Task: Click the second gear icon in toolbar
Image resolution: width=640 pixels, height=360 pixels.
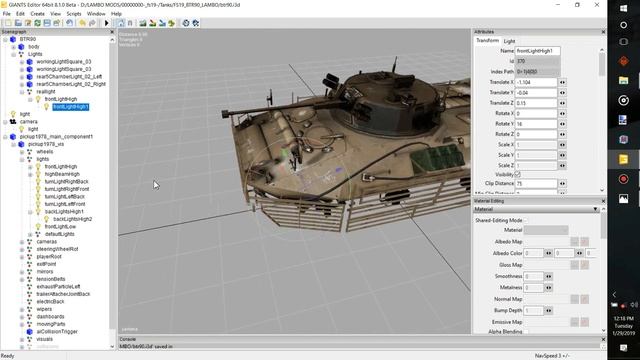Action: point(196,23)
